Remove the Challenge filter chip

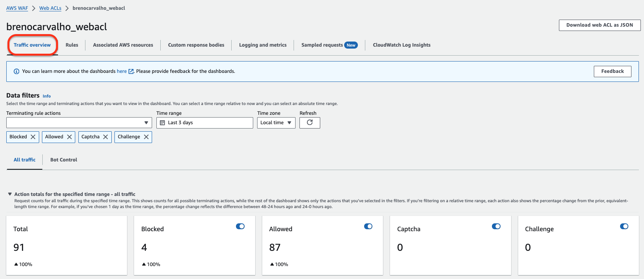[146, 137]
